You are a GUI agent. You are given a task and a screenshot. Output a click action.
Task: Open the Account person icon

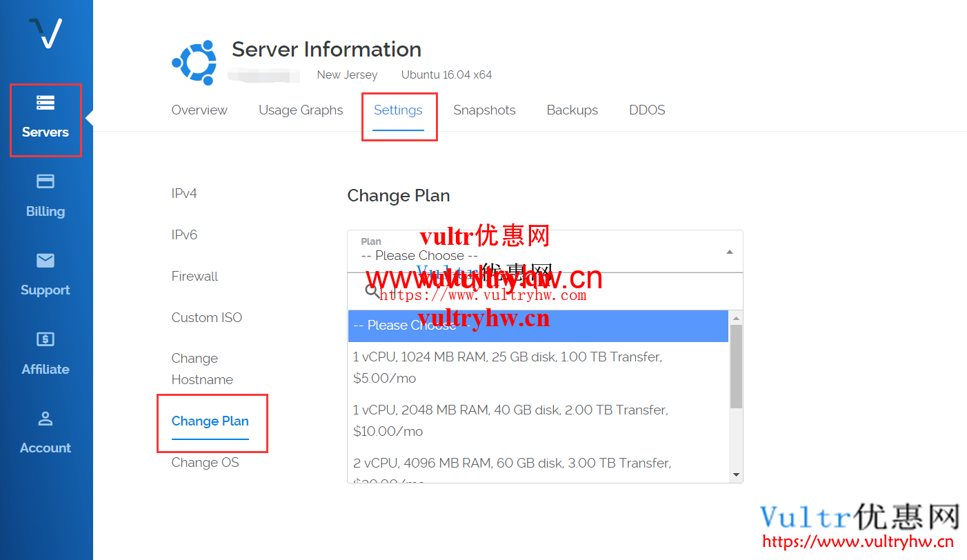46,418
